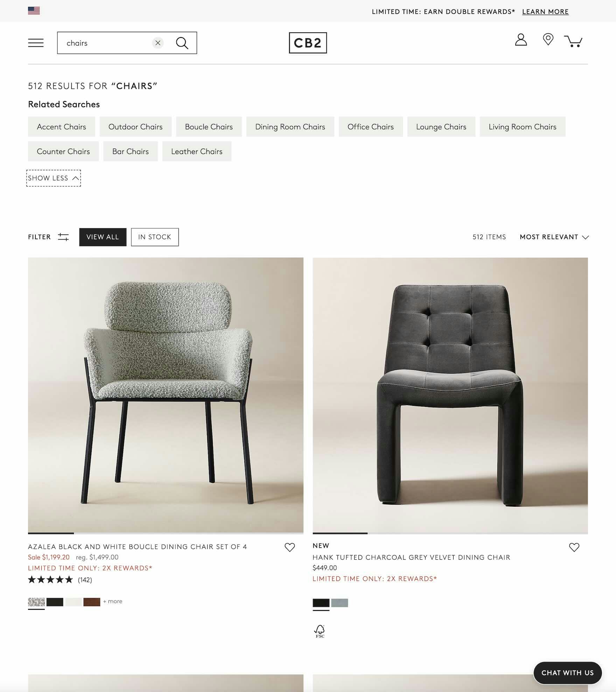Select the View All tab

tap(103, 237)
